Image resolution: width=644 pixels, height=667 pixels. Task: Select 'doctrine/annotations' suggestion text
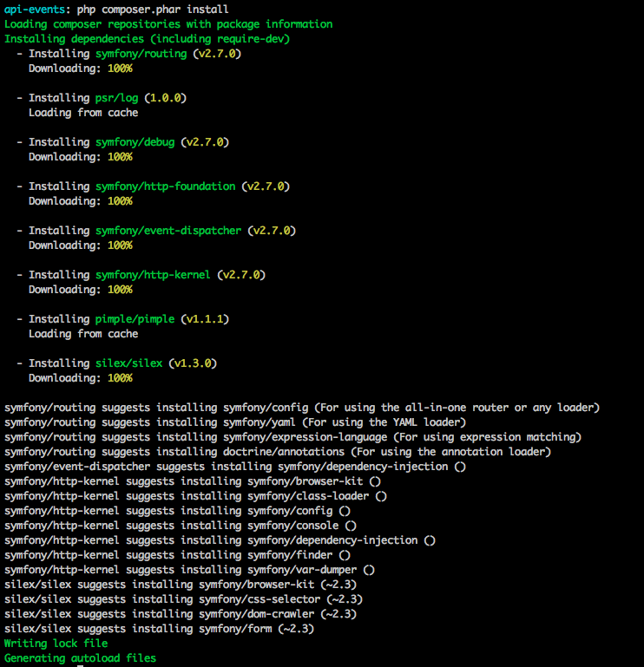point(284,452)
